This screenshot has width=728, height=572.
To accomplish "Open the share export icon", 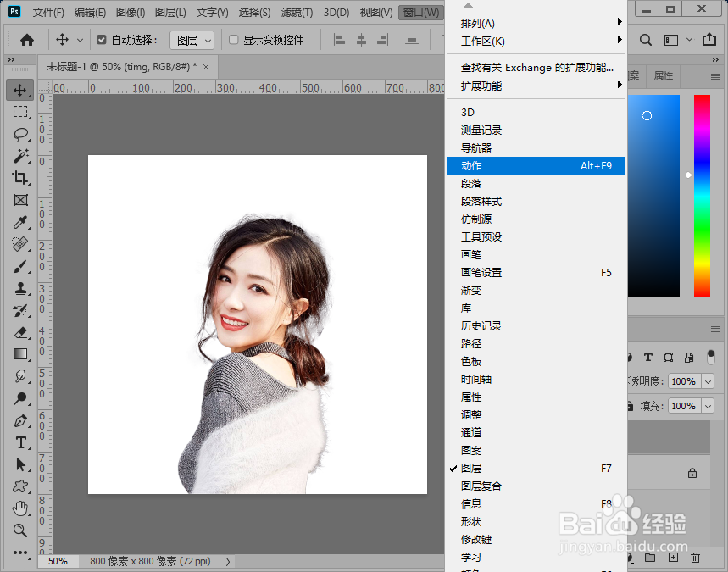I will click(x=709, y=40).
